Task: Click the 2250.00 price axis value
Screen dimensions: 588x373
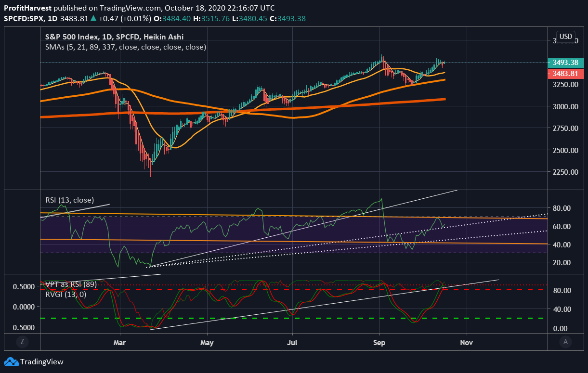Action: click(x=565, y=172)
